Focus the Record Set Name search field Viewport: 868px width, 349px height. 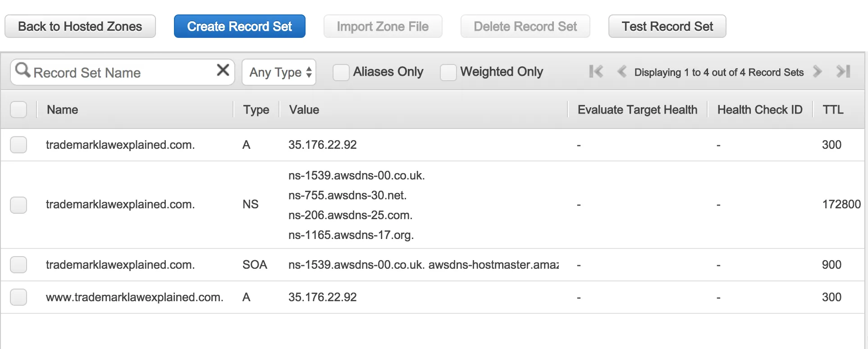(x=122, y=73)
